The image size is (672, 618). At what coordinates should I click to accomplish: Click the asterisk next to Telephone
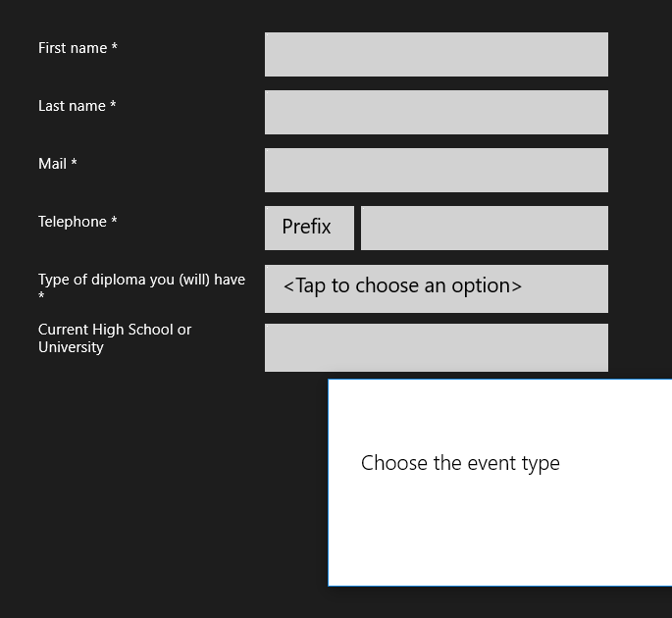[115, 221]
